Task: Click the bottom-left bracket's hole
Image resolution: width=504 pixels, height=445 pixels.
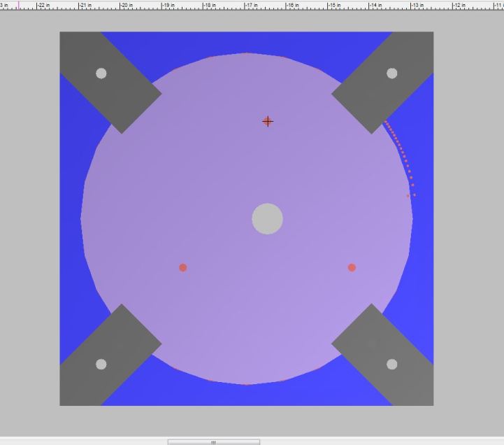Action: [101, 365]
